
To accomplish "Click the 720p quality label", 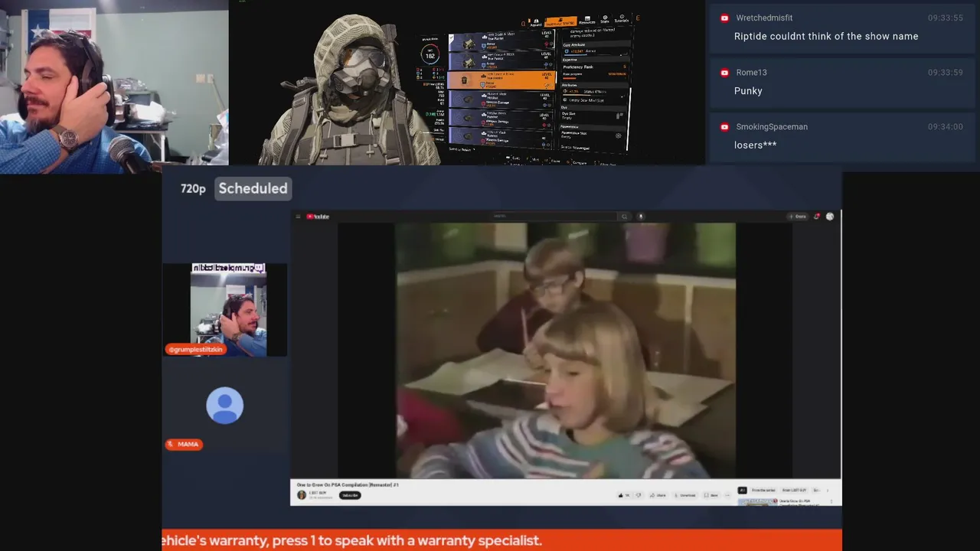I will [193, 188].
